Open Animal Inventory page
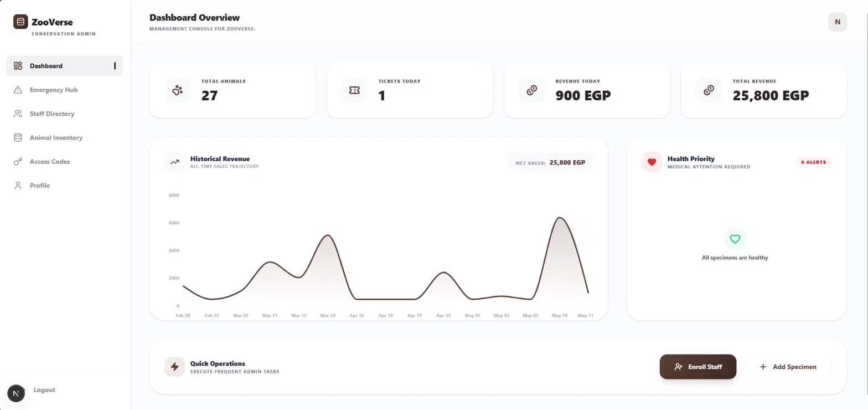The width and height of the screenshot is (868, 410). tap(65, 137)
